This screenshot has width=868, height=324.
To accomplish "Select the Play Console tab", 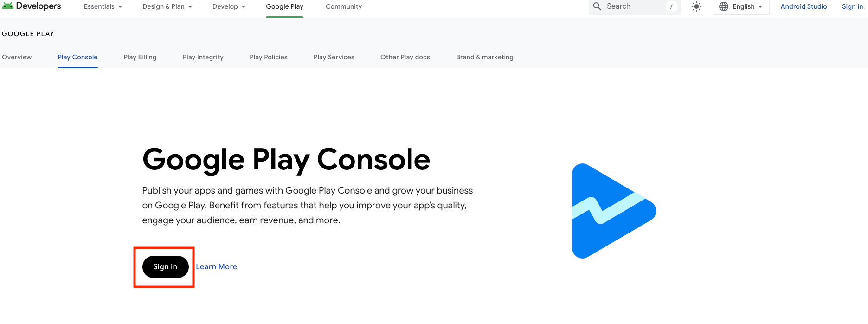I will click(77, 57).
